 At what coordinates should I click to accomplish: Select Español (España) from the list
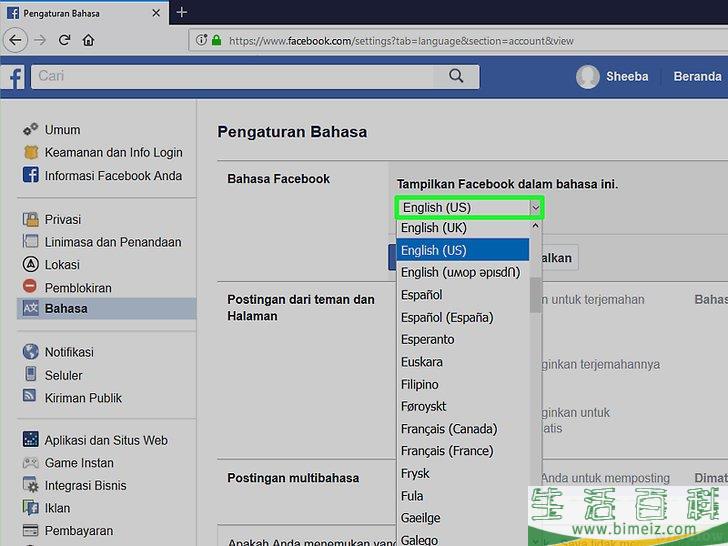click(x=462, y=318)
